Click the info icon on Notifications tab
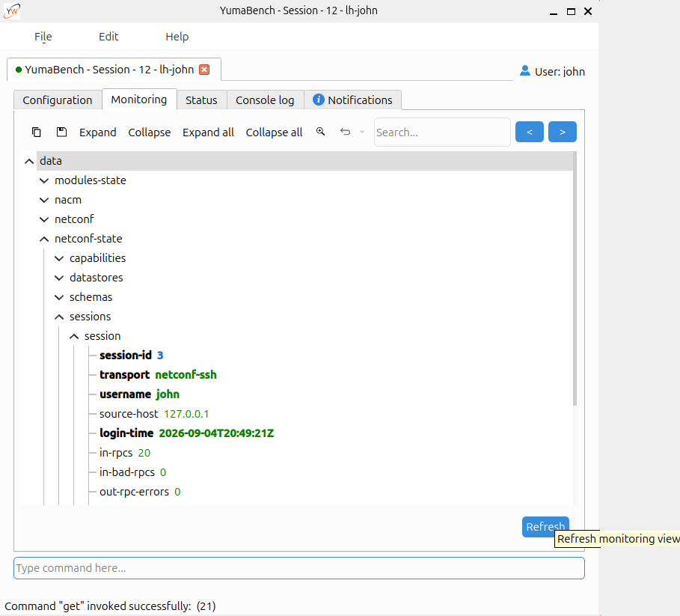Viewport: 680px width, 616px height. coord(319,100)
